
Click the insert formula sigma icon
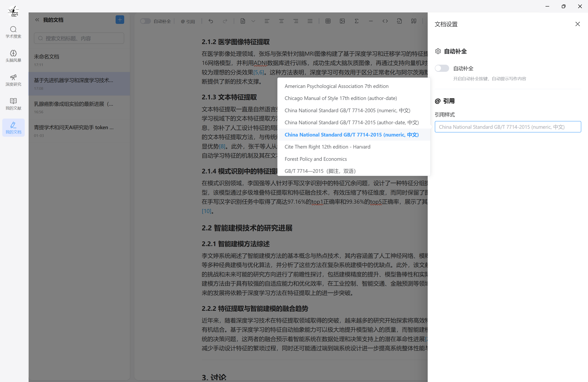pyautogui.click(x=357, y=21)
